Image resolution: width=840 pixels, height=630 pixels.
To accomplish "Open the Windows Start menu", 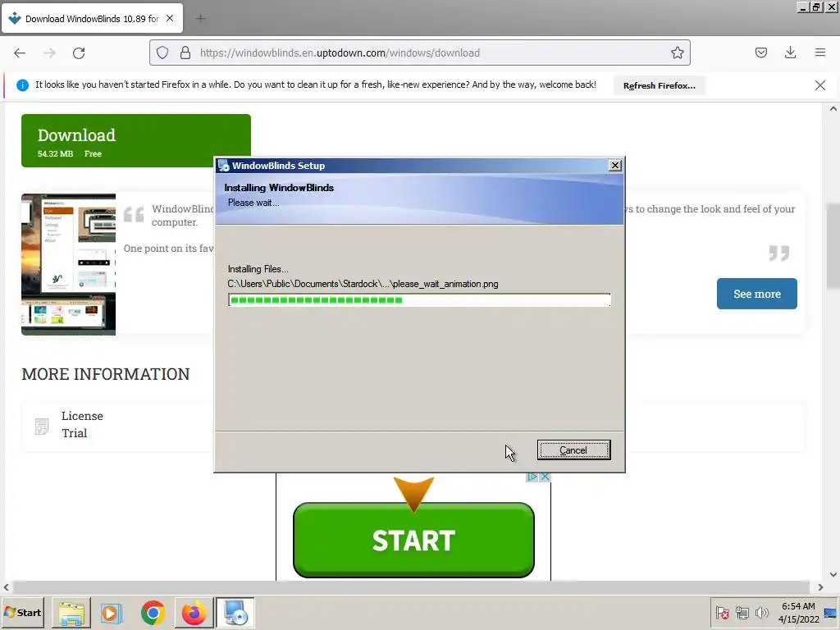I will click(22, 612).
